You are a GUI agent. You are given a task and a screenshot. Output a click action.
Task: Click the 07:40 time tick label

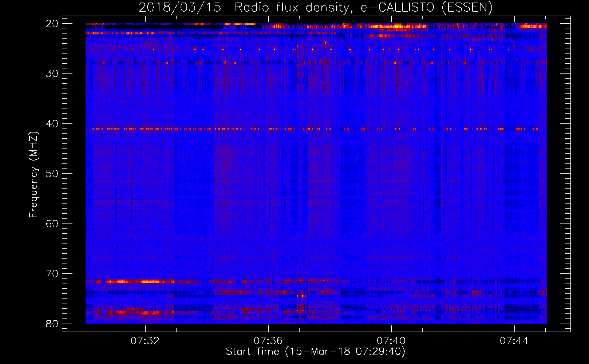click(x=391, y=341)
